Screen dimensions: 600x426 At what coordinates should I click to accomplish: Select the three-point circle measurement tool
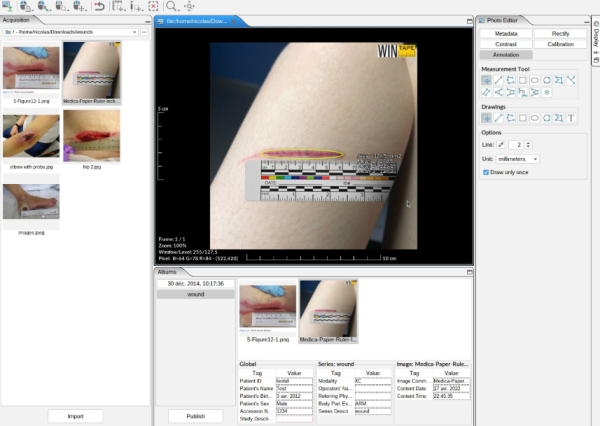tap(547, 80)
